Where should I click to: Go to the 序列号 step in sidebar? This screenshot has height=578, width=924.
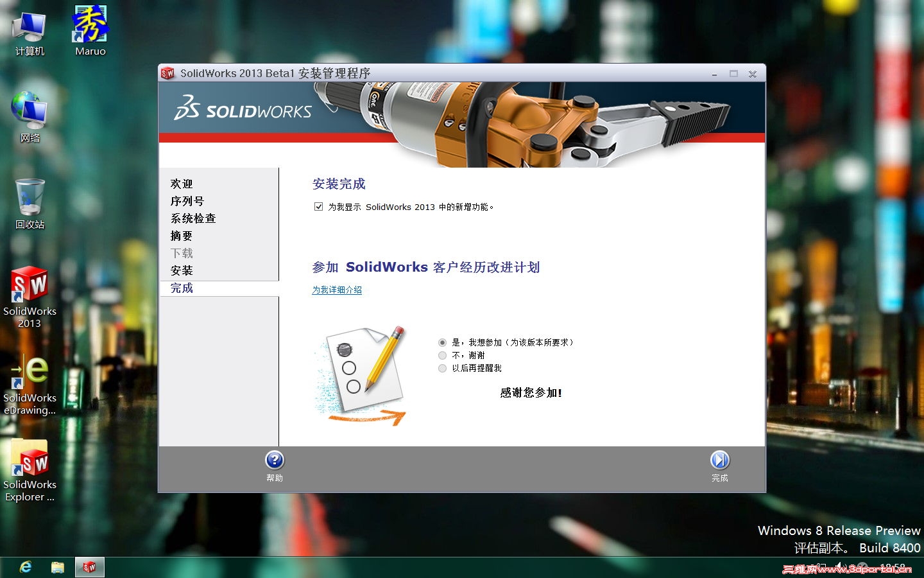(187, 201)
